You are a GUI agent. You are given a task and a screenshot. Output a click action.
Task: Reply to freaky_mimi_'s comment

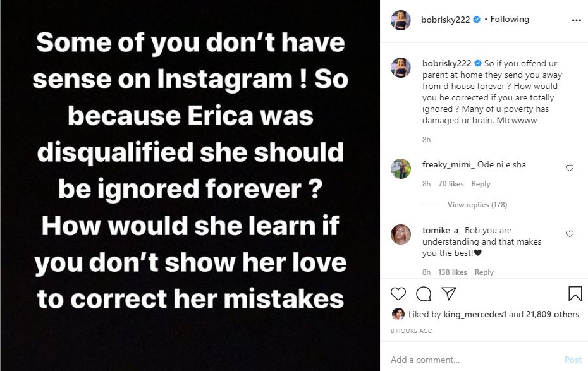click(481, 184)
